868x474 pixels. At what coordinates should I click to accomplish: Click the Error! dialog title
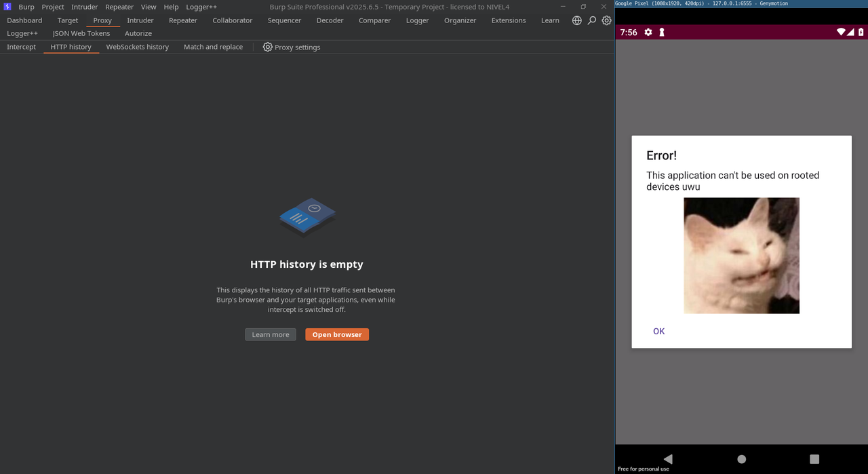tap(662, 155)
